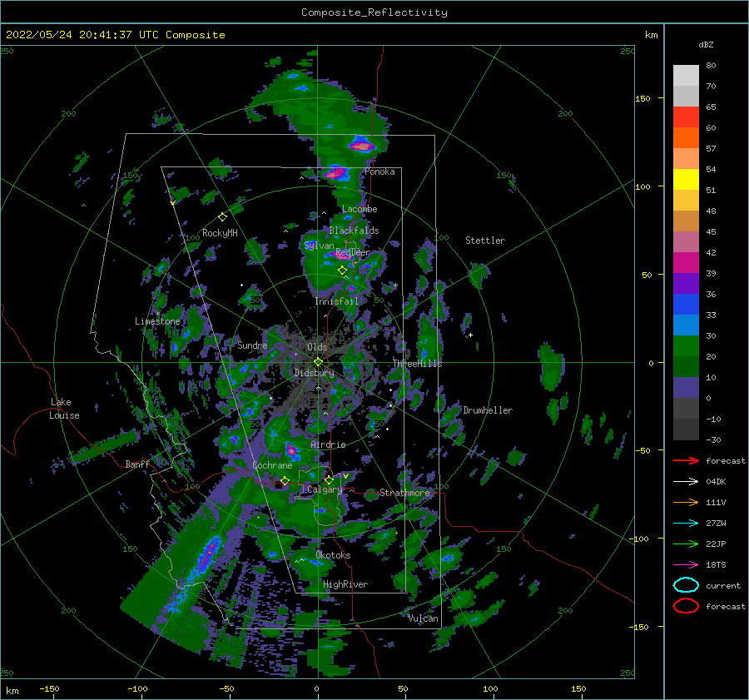Click the Airdrie city label

click(x=328, y=444)
